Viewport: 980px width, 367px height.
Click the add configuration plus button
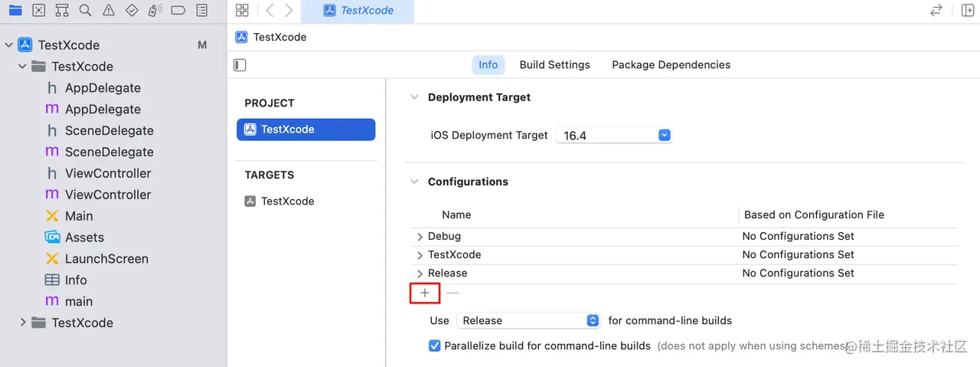tap(425, 293)
